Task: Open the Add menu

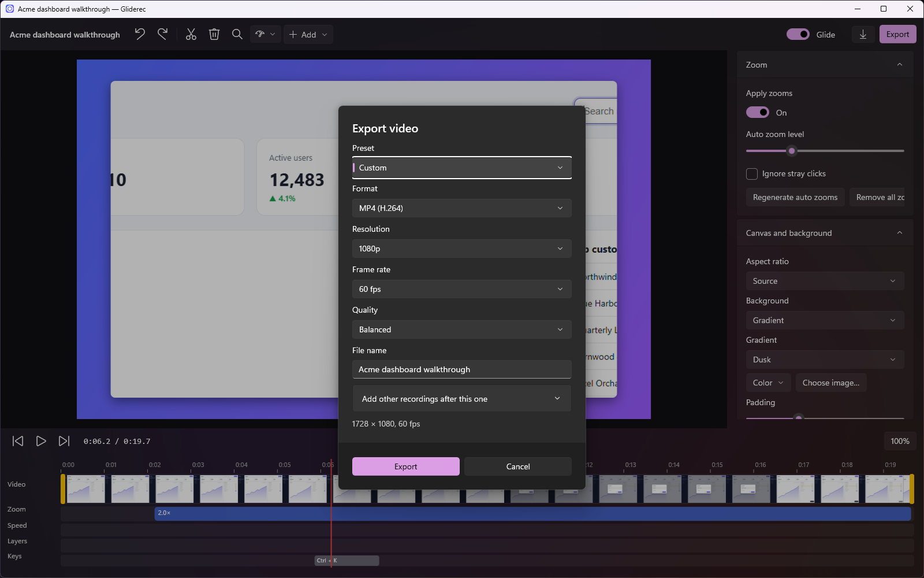Action: pos(308,35)
